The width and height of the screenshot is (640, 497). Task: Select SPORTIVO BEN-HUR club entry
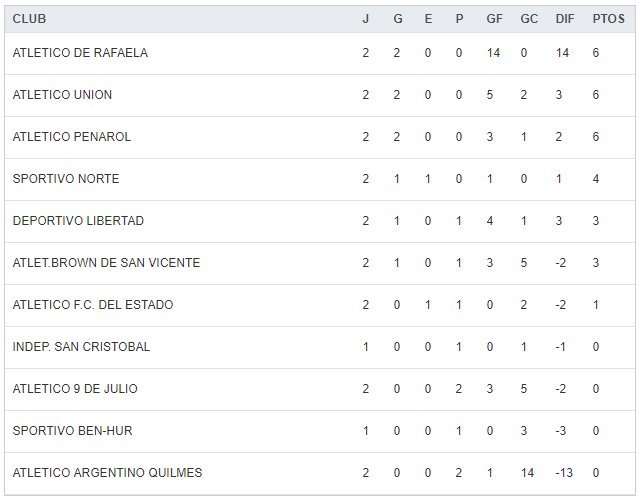[72, 431]
